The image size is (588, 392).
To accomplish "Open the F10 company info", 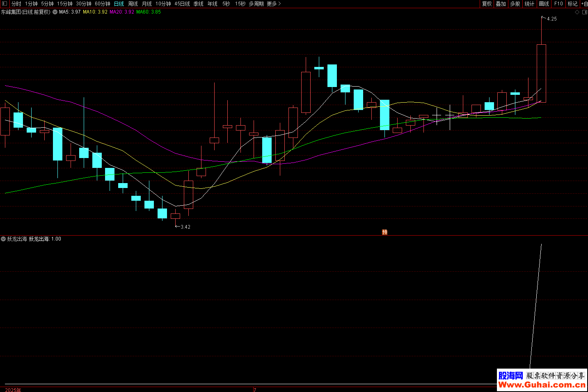I will [558, 4].
